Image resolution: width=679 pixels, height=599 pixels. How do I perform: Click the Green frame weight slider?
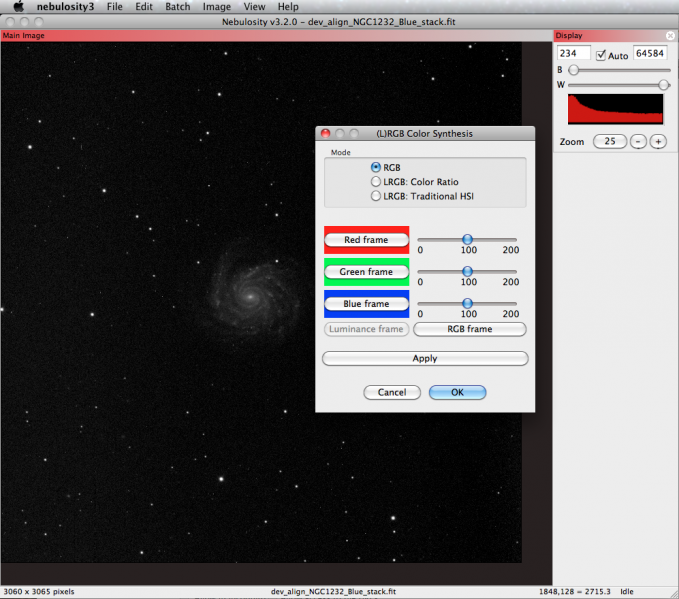467,271
